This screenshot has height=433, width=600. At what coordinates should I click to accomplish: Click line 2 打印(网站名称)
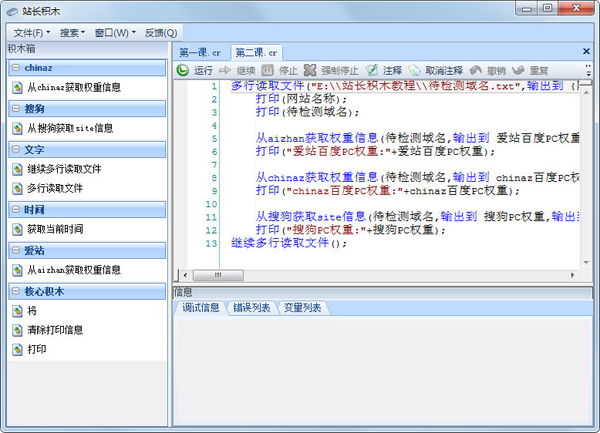click(301, 99)
